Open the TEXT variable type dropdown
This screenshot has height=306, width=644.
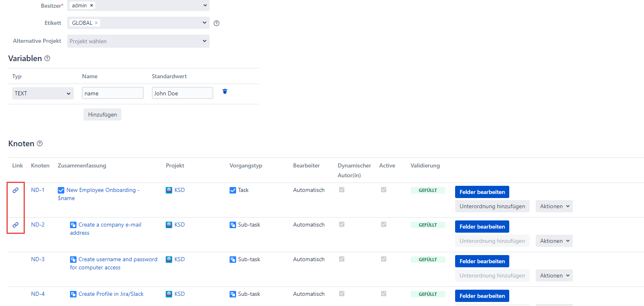coord(43,93)
